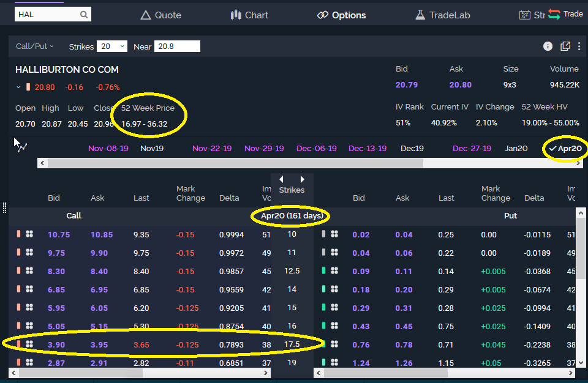Click the Apr20 (161 days) header
Viewport: 588px width, 383px height.
pyautogui.click(x=292, y=216)
